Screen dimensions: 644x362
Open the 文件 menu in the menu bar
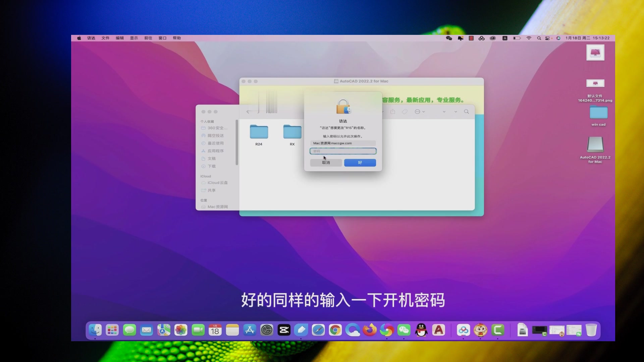click(105, 38)
